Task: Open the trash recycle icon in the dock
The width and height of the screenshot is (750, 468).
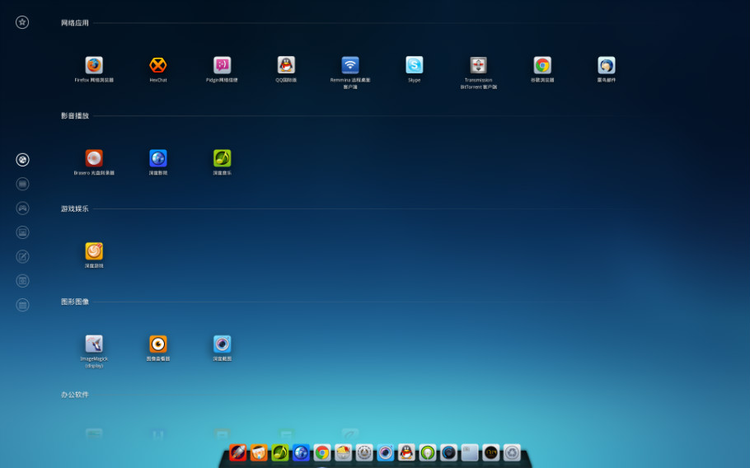Action: (511, 452)
